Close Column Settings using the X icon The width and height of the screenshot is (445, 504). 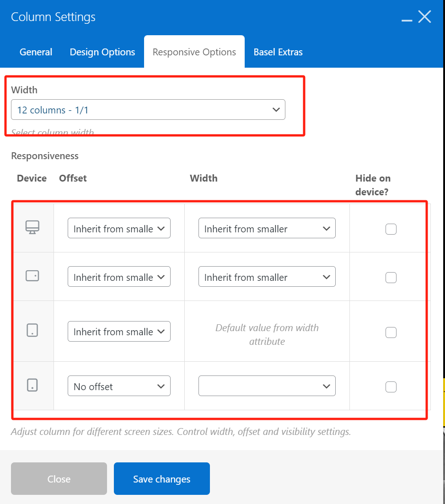(425, 17)
